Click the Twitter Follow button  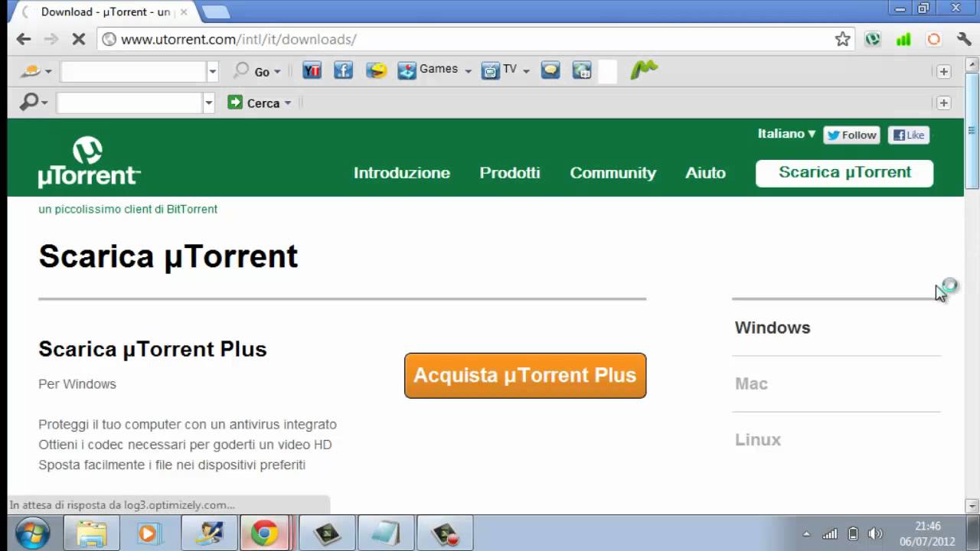[x=851, y=135]
